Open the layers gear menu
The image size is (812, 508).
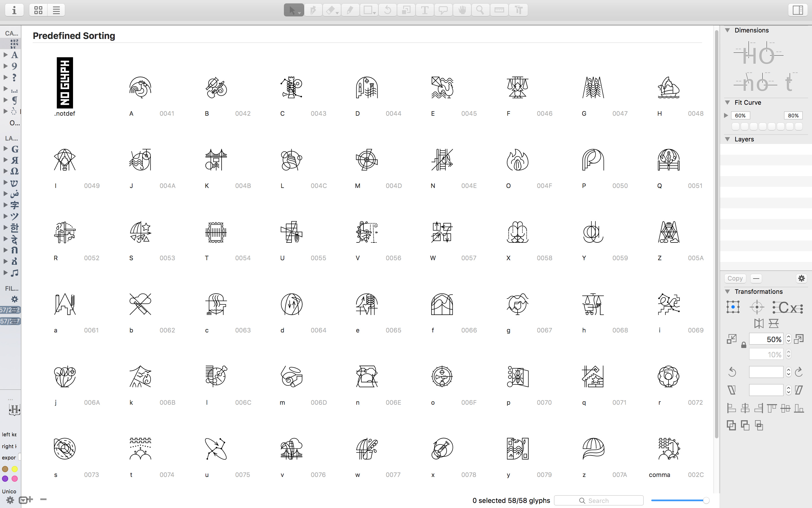tap(801, 279)
